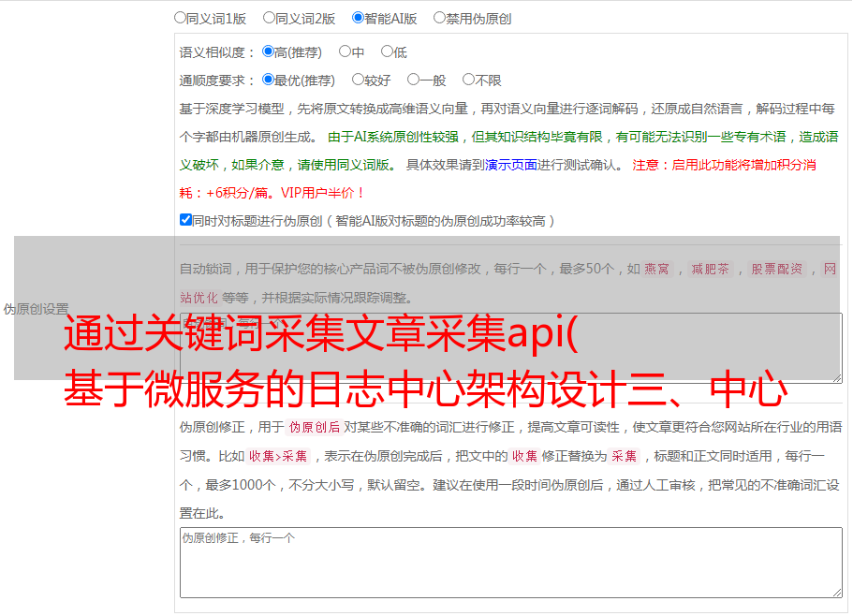Click the 伪原创修正 textarea

point(511,563)
